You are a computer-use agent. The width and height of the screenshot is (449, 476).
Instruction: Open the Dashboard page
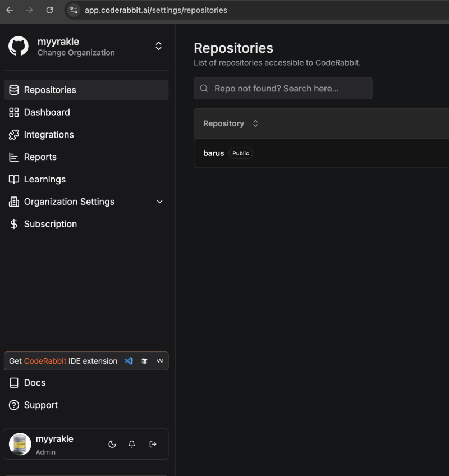(x=47, y=112)
